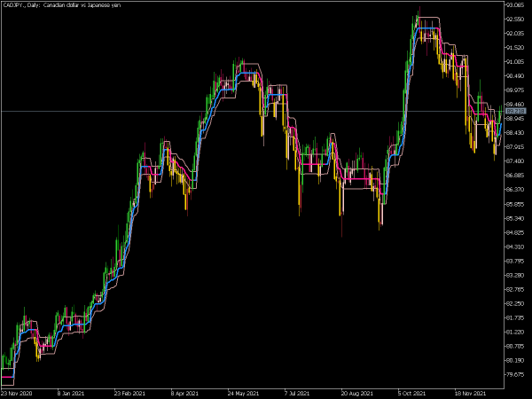532x399 pixels.
Task: Select the 92.550 price scale value
Action: 514,20
